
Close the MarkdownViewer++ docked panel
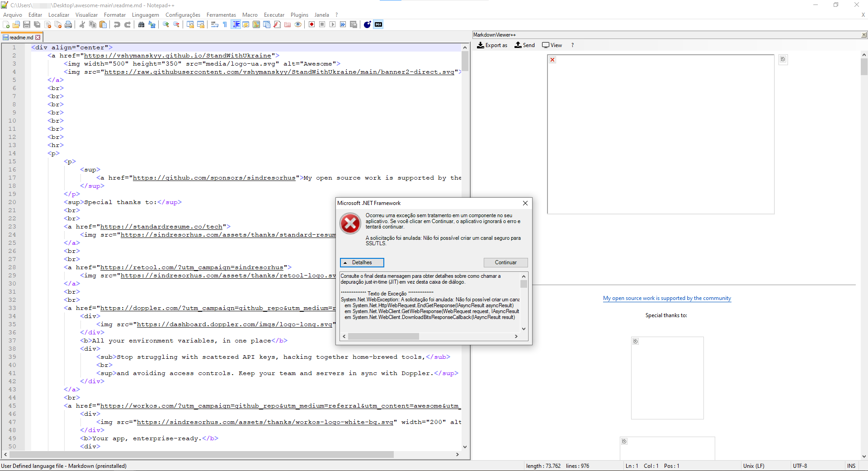click(864, 35)
